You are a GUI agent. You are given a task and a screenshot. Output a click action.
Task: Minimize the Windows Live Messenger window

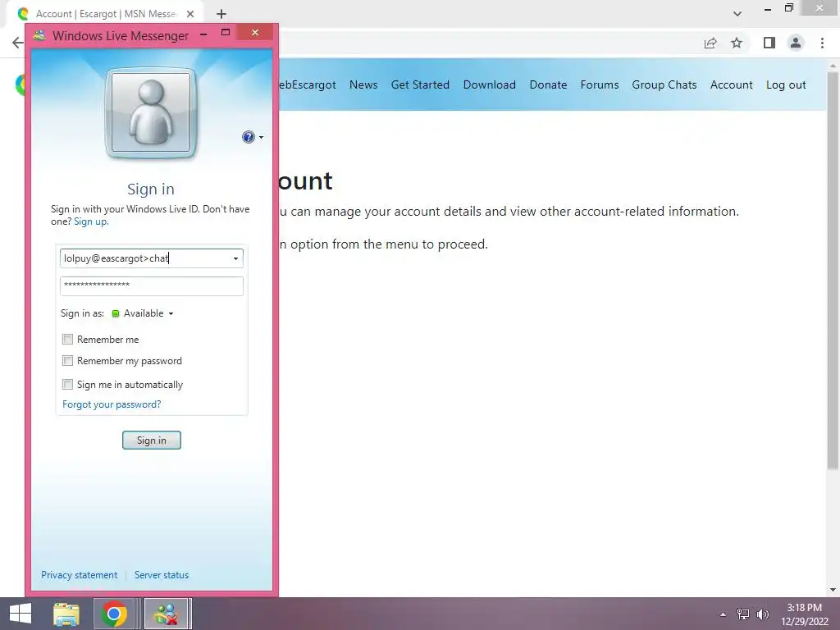click(203, 34)
